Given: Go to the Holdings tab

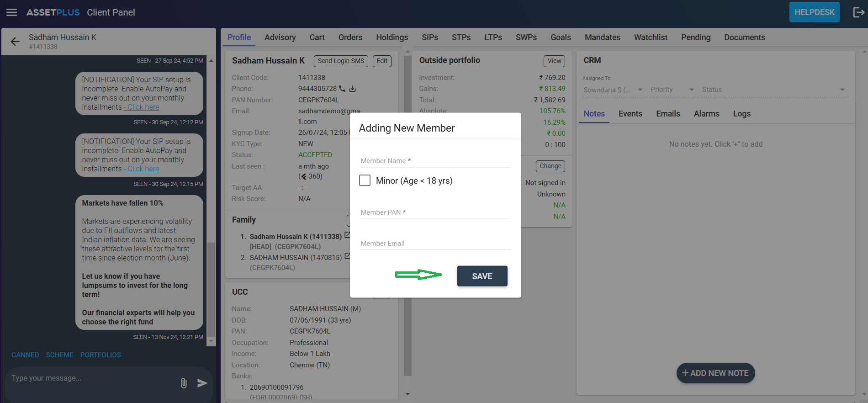Looking at the screenshot, I should (x=392, y=37).
